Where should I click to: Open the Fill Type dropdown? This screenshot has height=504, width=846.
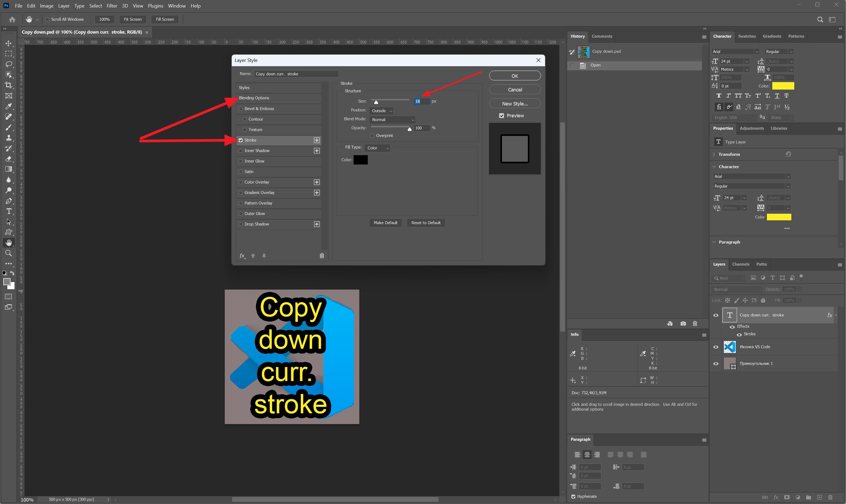[x=377, y=148]
